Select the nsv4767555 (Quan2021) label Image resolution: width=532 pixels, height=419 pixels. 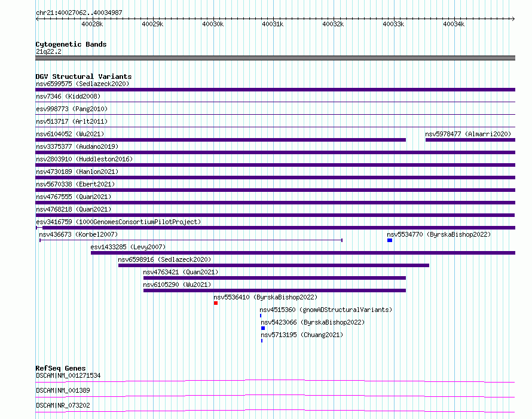click(x=74, y=197)
